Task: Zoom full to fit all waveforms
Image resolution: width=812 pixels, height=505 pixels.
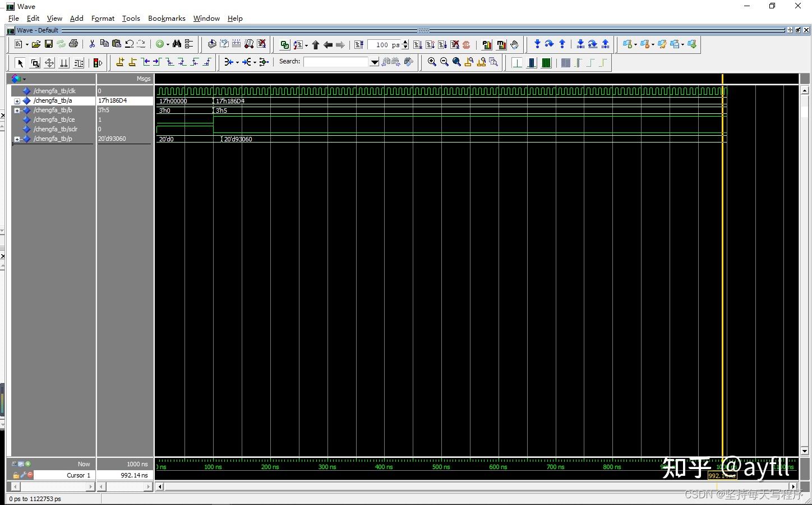Action: 456,62
